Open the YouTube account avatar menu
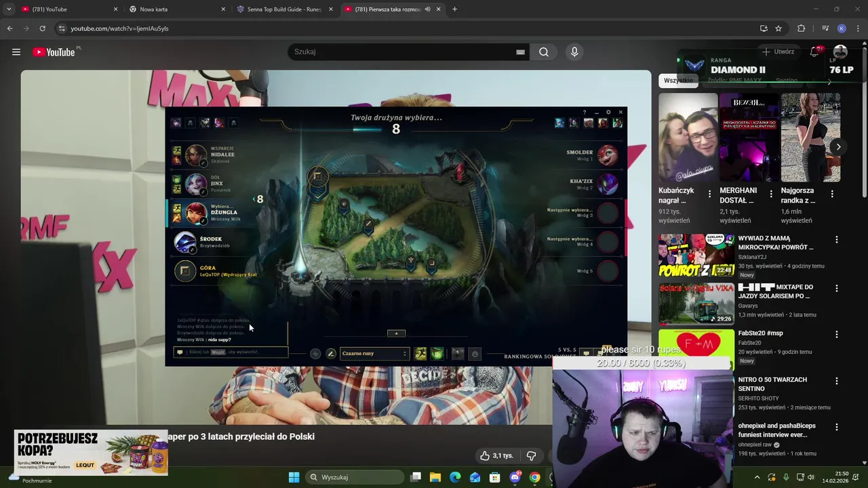This screenshot has height=488, width=868. pyautogui.click(x=840, y=52)
